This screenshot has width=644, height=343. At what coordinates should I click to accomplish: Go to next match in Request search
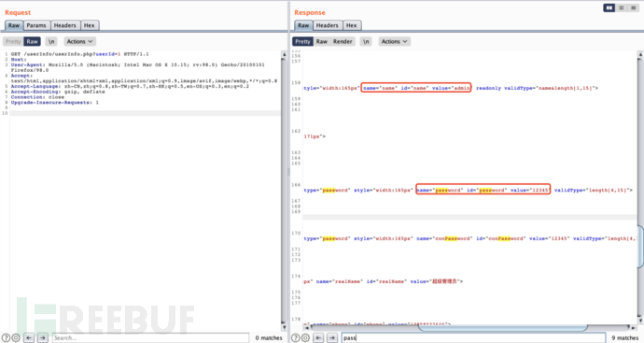43,338
